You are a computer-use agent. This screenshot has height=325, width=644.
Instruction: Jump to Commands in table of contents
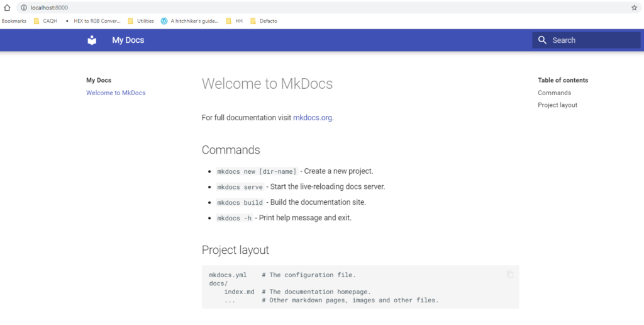click(555, 93)
